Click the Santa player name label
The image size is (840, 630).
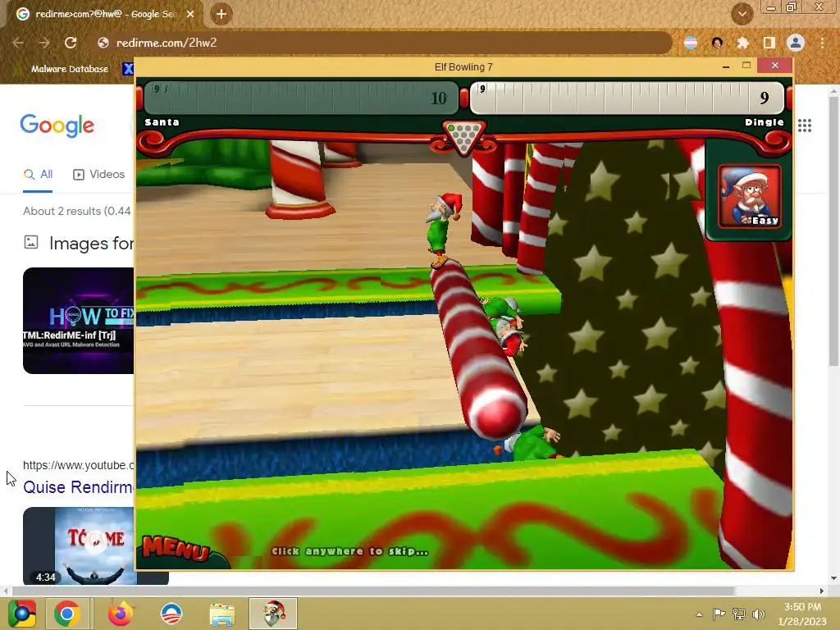162,122
